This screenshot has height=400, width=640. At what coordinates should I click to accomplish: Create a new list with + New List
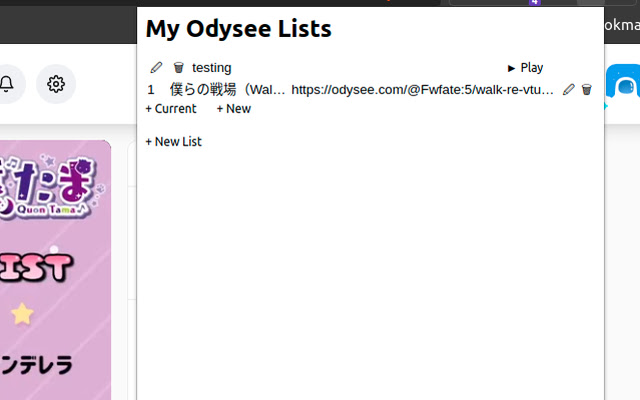(x=174, y=142)
